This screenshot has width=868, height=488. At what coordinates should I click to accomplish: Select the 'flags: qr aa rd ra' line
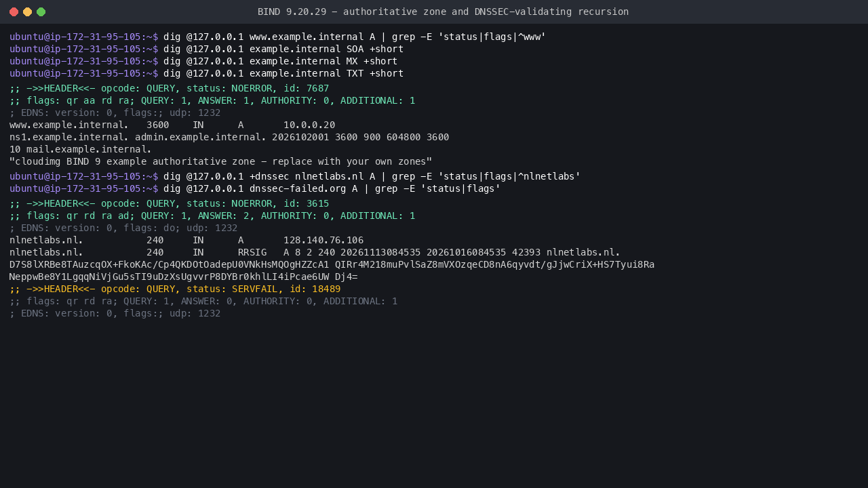coord(212,100)
